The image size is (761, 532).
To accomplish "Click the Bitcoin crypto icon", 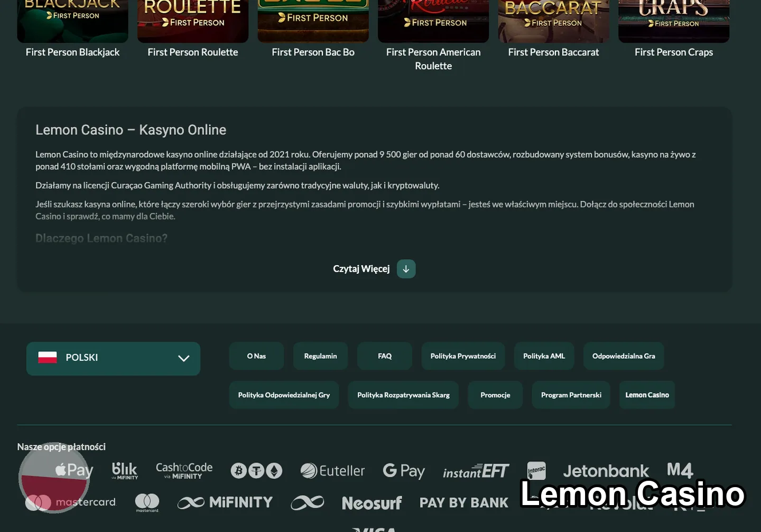I will pos(238,471).
